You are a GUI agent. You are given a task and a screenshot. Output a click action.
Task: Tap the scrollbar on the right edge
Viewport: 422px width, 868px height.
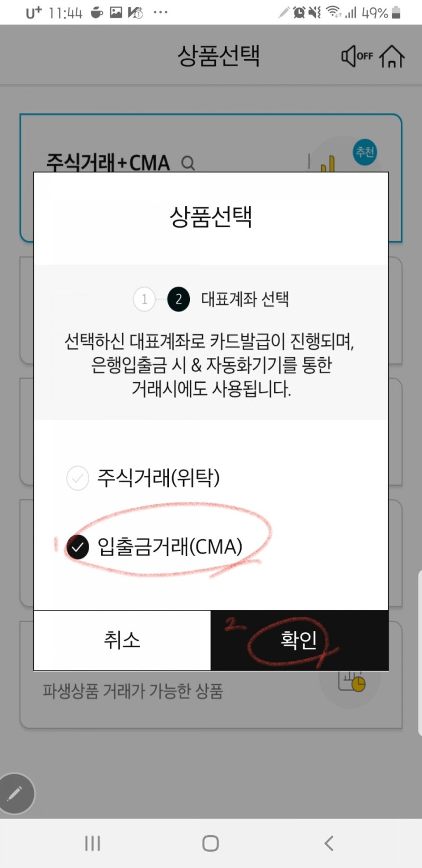[x=419, y=653]
